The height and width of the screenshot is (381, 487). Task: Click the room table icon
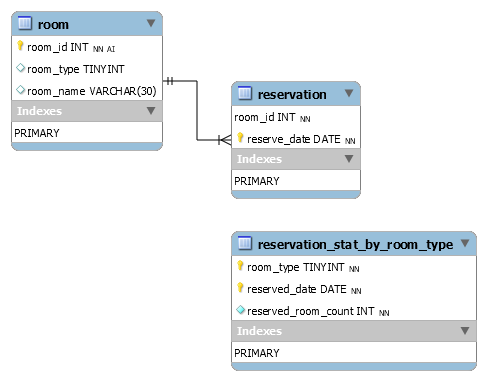coord(25,23)
